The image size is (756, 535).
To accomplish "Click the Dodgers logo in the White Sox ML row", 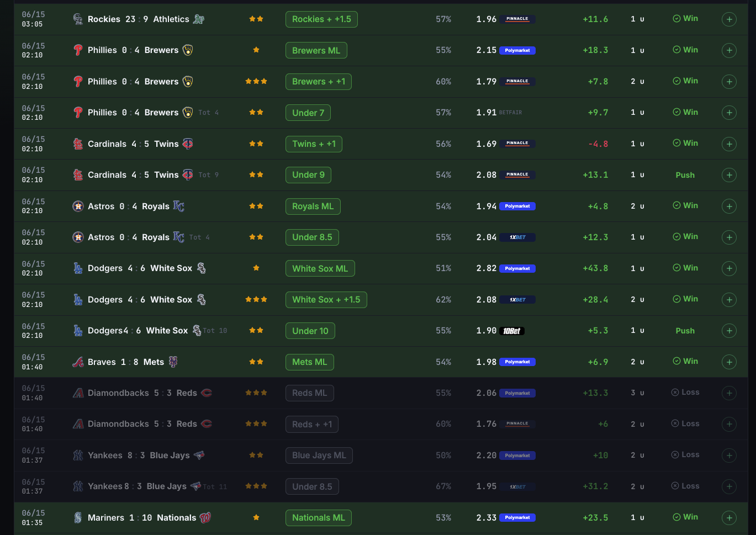I will point(78,268).
